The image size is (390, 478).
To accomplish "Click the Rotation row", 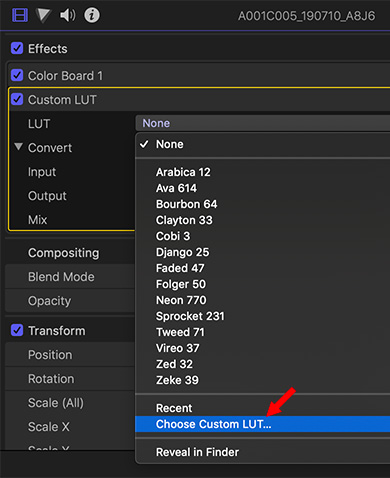I will (x=70, y=379).
